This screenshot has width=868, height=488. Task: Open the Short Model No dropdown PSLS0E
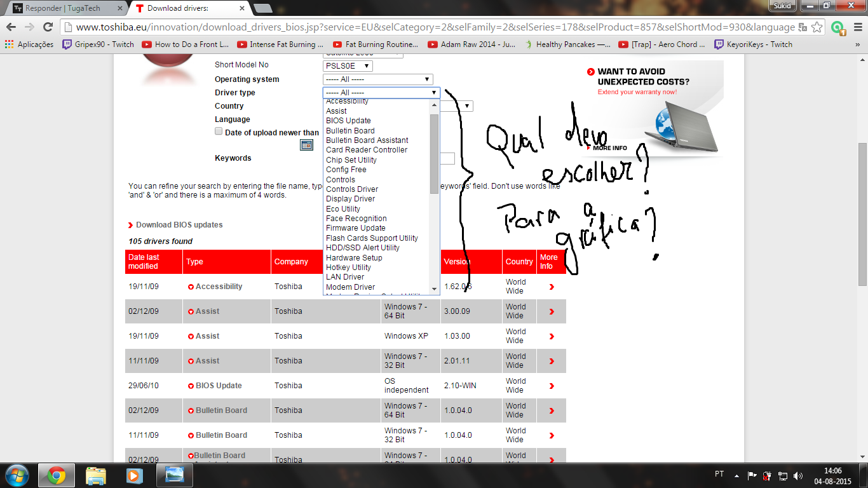coord(348,66)
